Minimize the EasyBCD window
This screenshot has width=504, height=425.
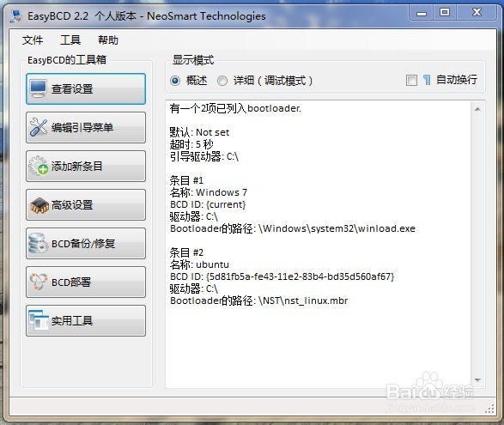(x=422, y=13)
